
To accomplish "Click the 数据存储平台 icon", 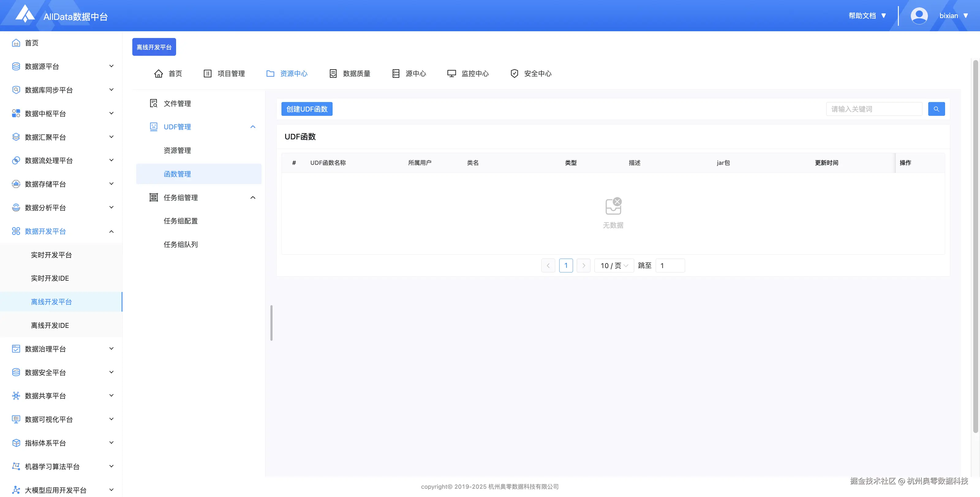I will (x=16, y=184).
